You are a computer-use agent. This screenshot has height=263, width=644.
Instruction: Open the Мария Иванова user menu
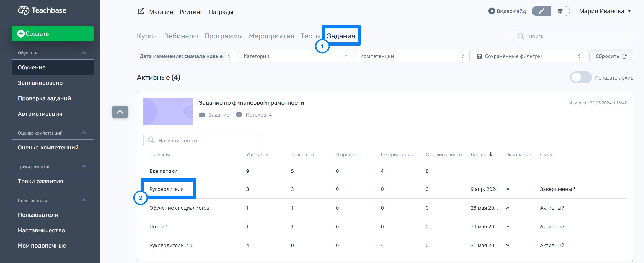(x=605, y=11)
